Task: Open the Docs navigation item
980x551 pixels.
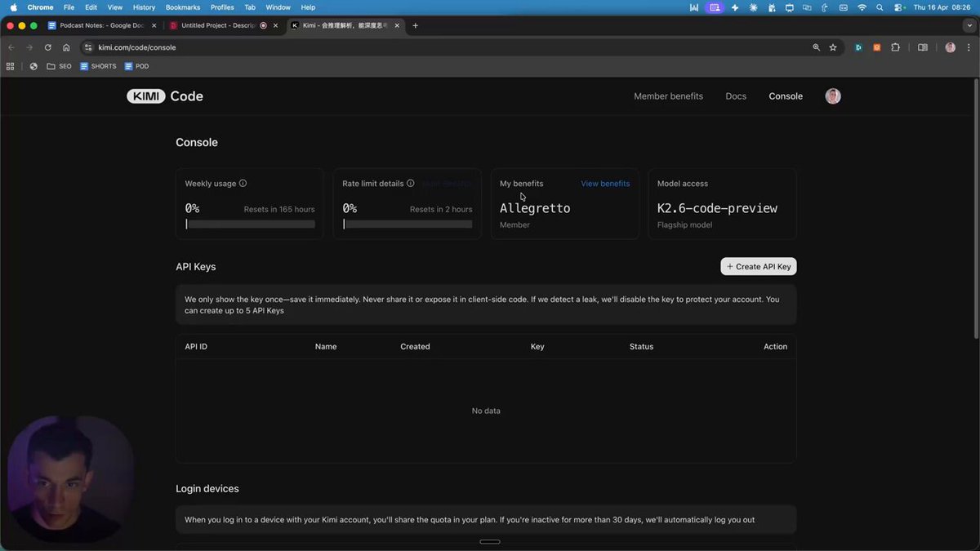Action: pyautogui.click(x=736, y=96)
